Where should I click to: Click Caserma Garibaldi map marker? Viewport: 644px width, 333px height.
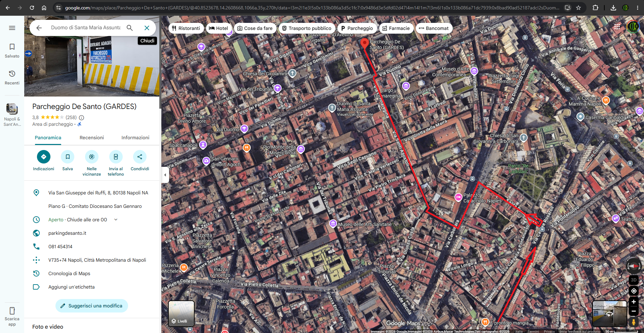(x=580, y=117)
